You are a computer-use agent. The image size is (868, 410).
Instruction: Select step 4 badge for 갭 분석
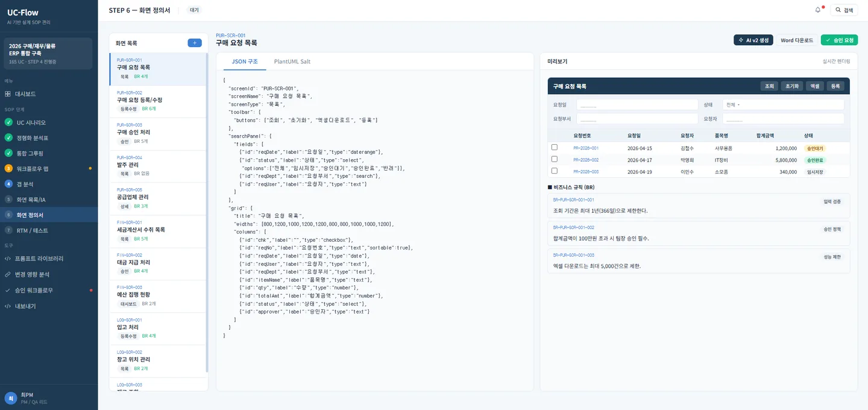pos(8,184)
